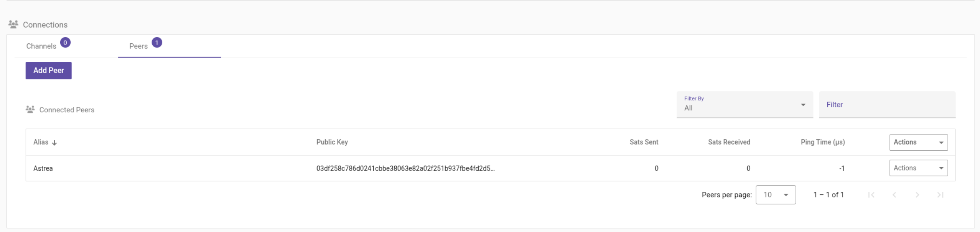980x232 pixels.
Task: Go to next page of peers
Action: tap(917, 195)
